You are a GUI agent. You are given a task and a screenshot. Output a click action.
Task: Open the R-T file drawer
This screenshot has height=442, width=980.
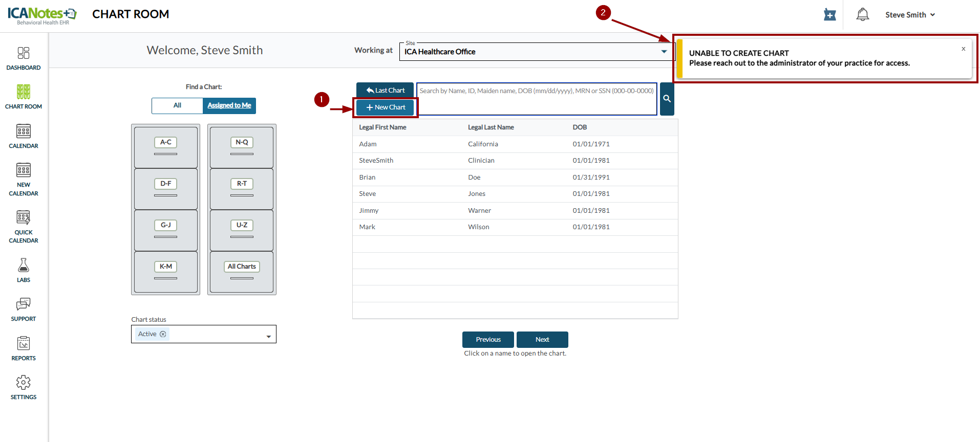pos(242,189)
